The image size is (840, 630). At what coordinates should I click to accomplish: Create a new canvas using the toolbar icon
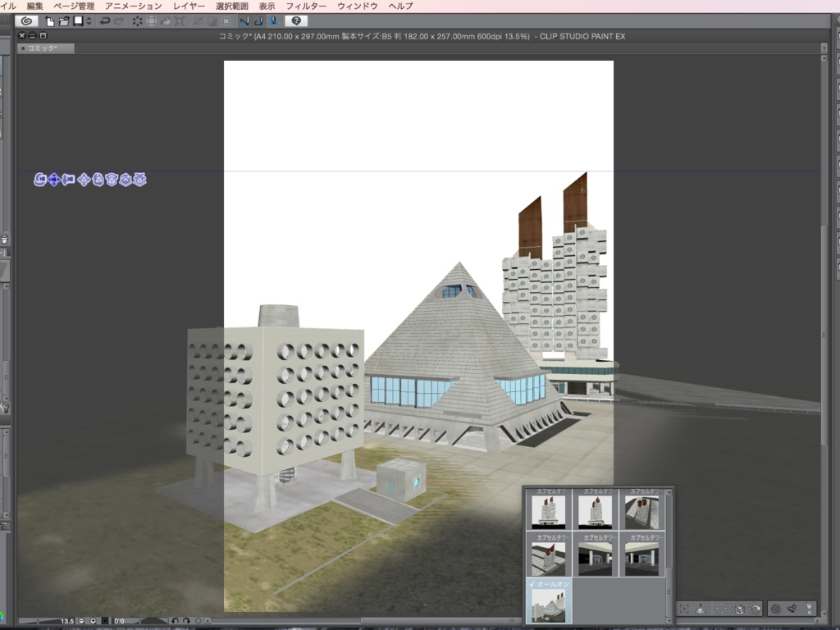click(51, 21)
